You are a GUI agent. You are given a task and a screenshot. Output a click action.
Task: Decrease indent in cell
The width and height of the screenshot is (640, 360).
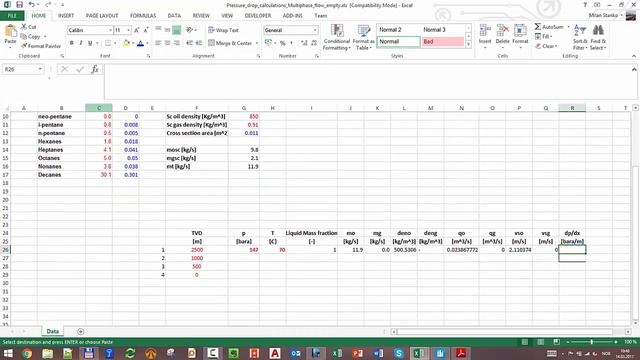click(189, 43)
